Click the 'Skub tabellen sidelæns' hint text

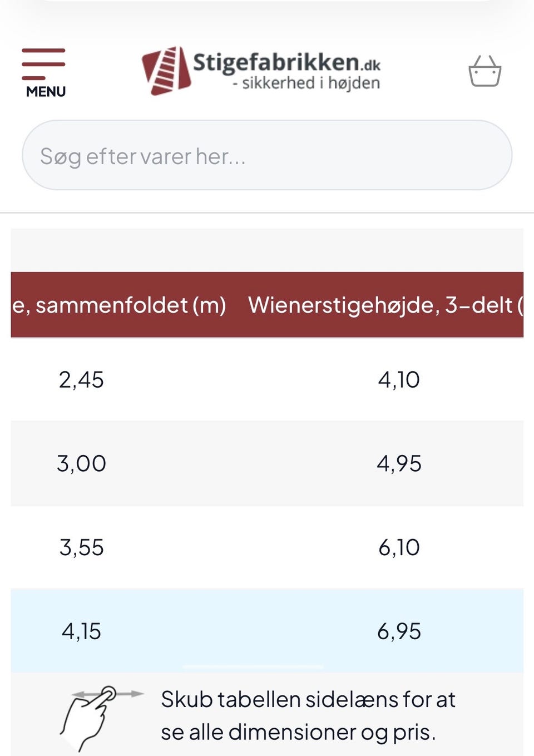click(308, 715)
